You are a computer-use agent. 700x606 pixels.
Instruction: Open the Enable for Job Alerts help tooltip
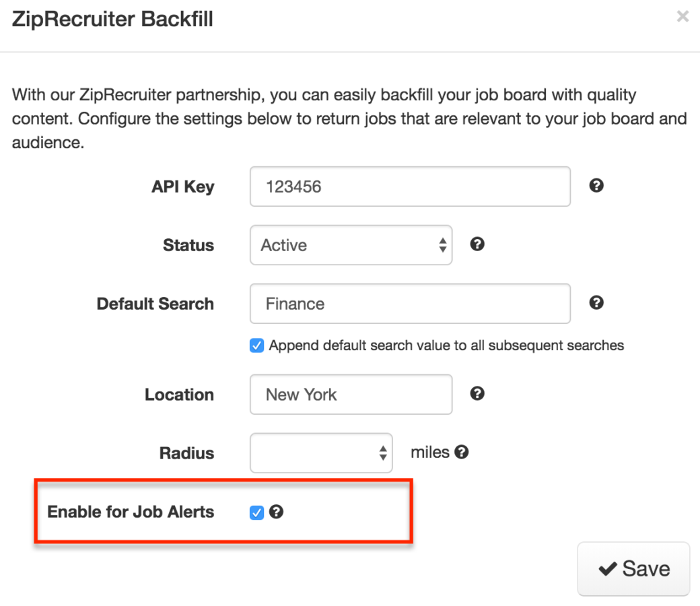coord(277,512)
